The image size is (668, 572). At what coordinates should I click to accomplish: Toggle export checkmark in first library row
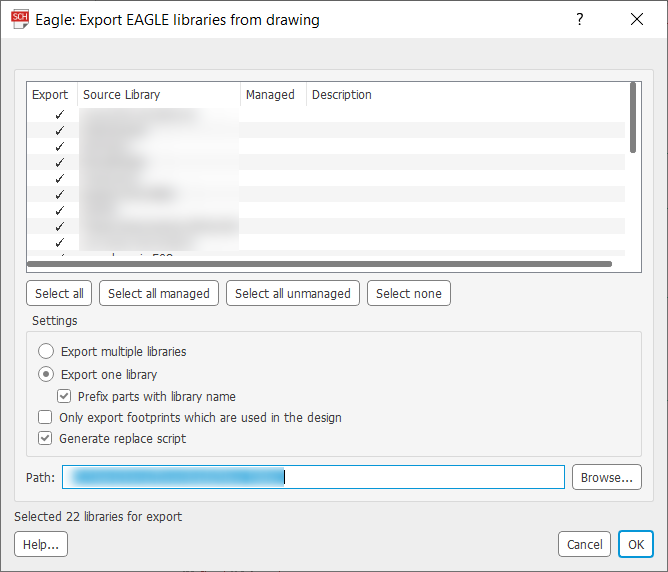coord(60,114)
